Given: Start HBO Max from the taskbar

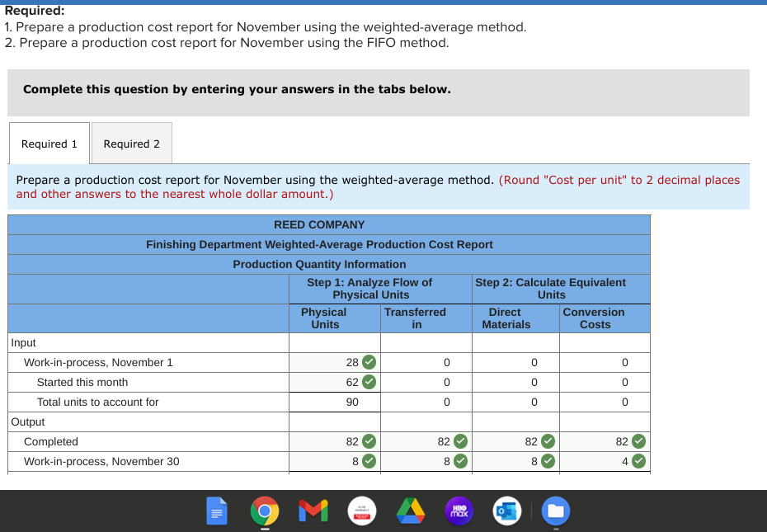Looking at the screenshot, I should coord(459,511).
